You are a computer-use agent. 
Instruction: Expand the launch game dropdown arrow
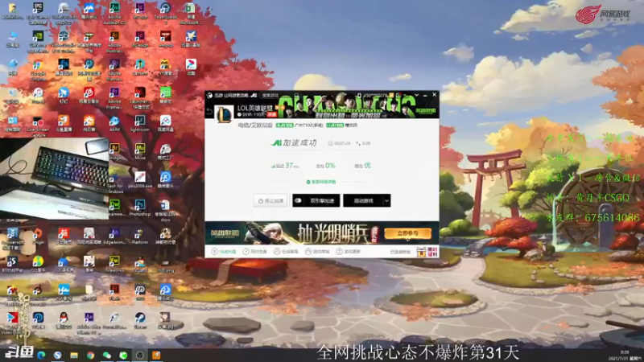coord(386,200)
